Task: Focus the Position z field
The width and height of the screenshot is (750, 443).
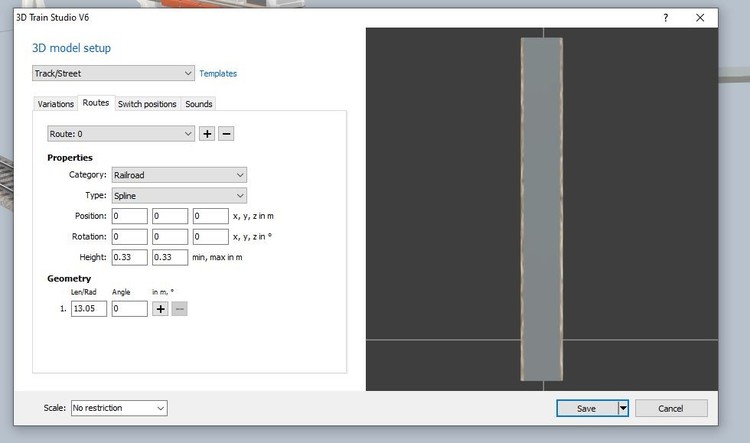Action: pyautogui.click(x=210, y=216)
